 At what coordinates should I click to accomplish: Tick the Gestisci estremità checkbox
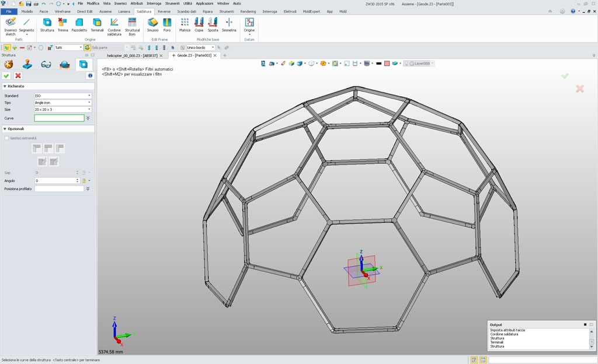click(7, 138)
